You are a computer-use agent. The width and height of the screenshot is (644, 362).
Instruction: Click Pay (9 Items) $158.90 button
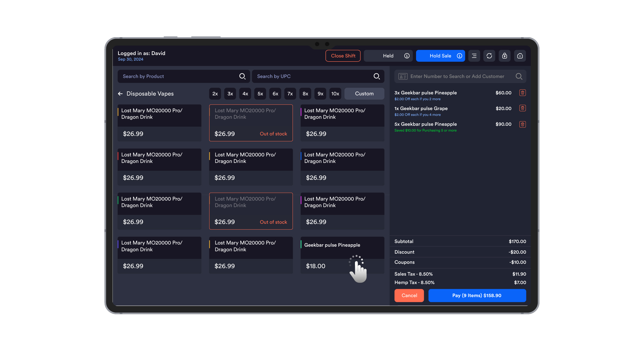tap(477, 295)
